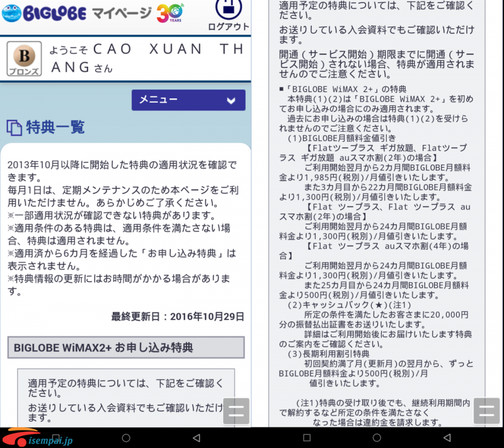504x448 pixels.
Task: Tap Android home circle on right screen
Action: 377,438
